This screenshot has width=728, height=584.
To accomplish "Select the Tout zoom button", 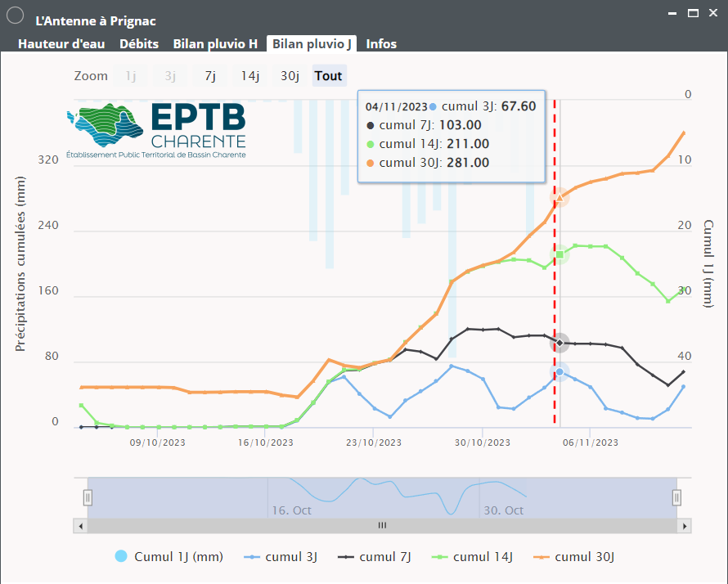I will (329, 76).
